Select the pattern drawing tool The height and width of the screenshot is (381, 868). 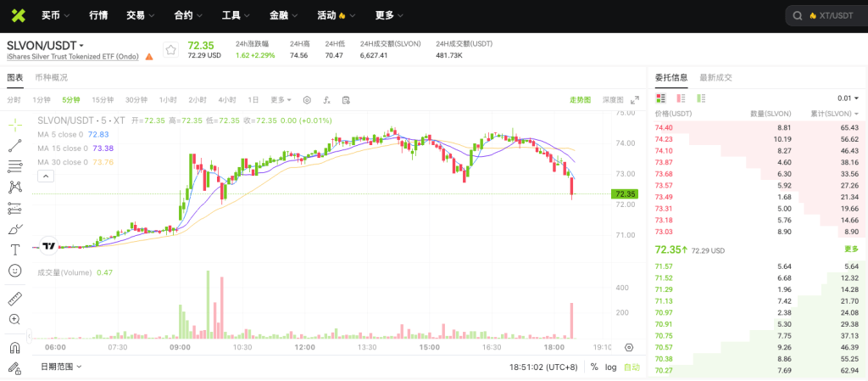pos(15,188)
